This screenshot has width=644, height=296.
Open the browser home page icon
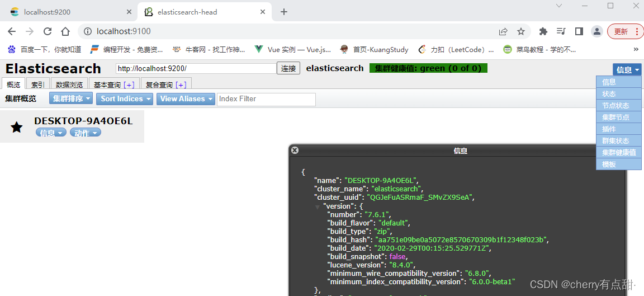click(65, 32)
